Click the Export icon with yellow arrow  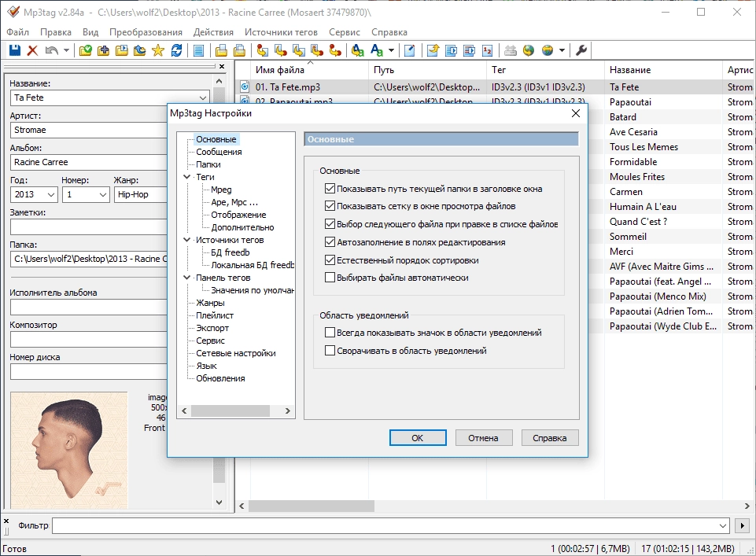pos(433,50)
